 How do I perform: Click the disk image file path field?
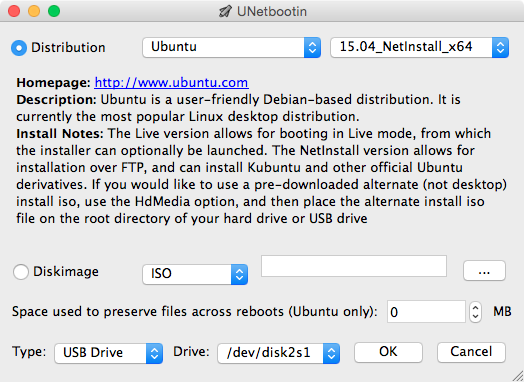tap(354, 266)
